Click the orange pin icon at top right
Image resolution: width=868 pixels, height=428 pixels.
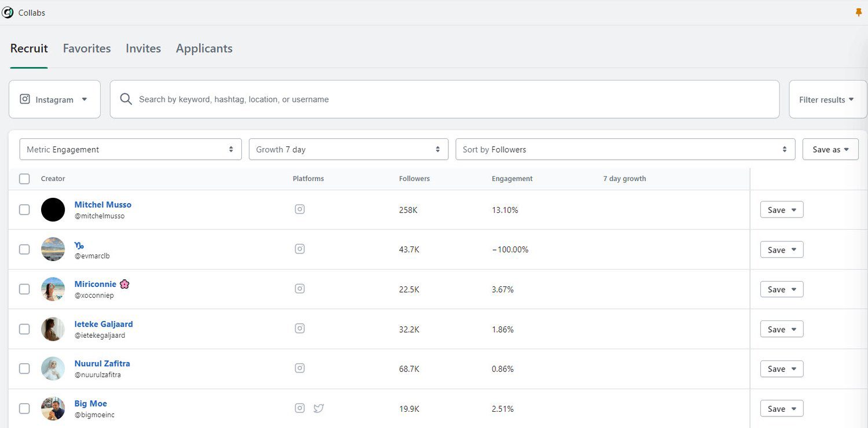859,12
